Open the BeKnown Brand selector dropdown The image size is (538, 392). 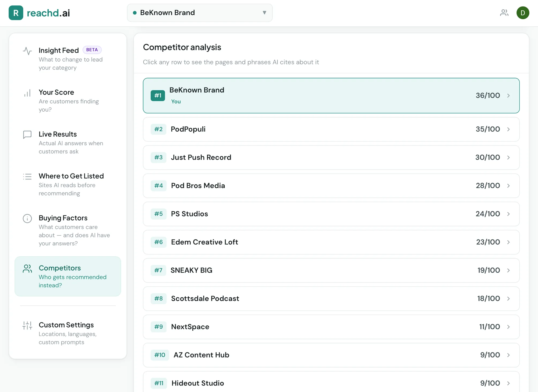[x=200, y=13]
